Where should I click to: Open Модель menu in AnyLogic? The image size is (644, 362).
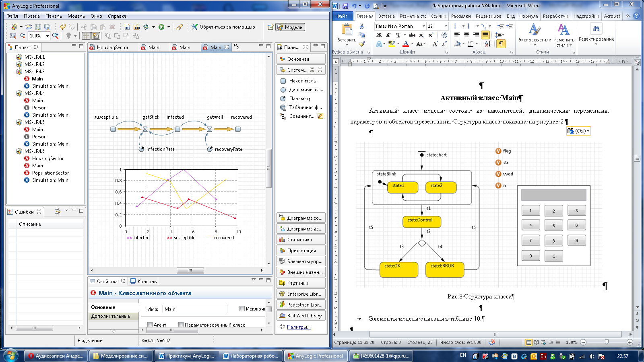76,16
